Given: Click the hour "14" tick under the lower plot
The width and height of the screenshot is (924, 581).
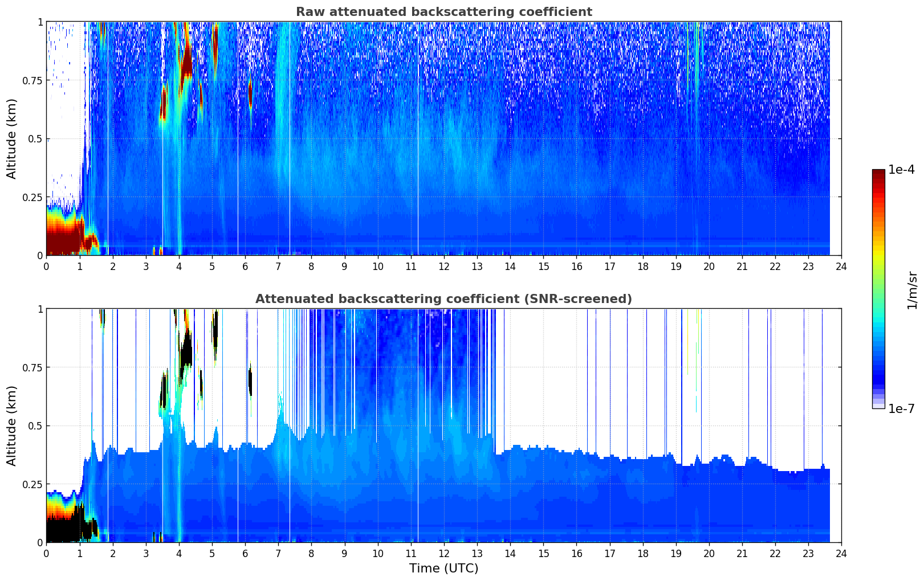Looking at the screenshot, I should (x=510, y=553).
